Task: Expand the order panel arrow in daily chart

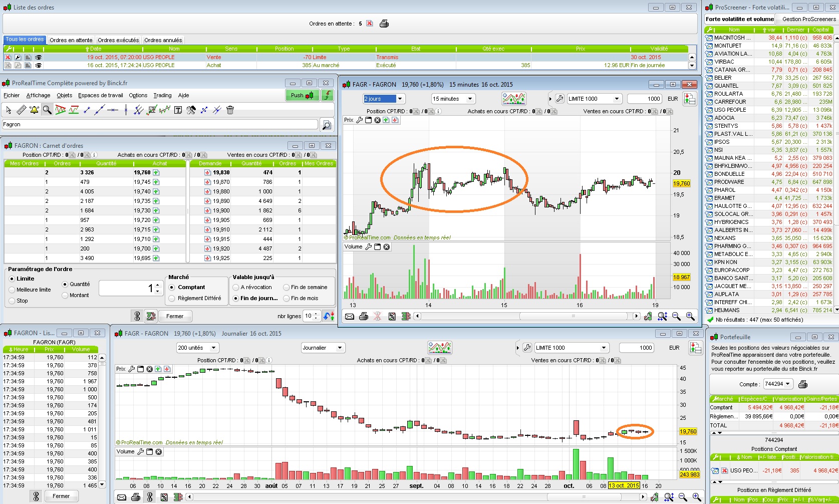Action: point(518,348)
